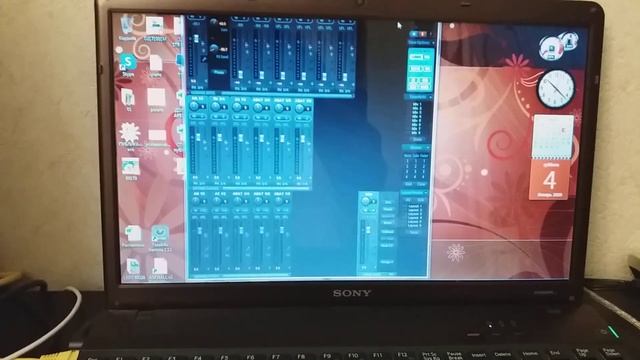Click the FX Send knob in input settings
The image size is (640, 360).
[214, 48]
